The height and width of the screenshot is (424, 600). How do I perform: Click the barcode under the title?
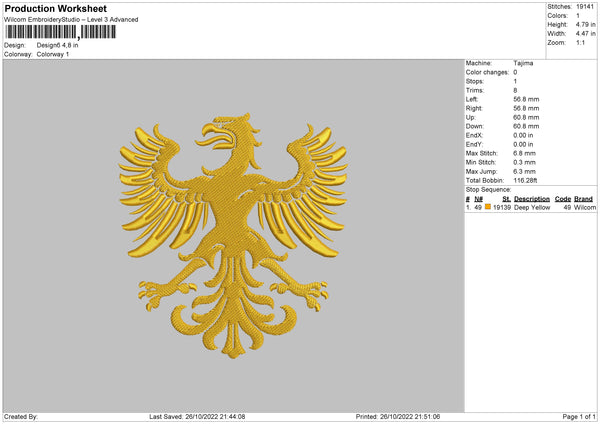click(60, 32)
